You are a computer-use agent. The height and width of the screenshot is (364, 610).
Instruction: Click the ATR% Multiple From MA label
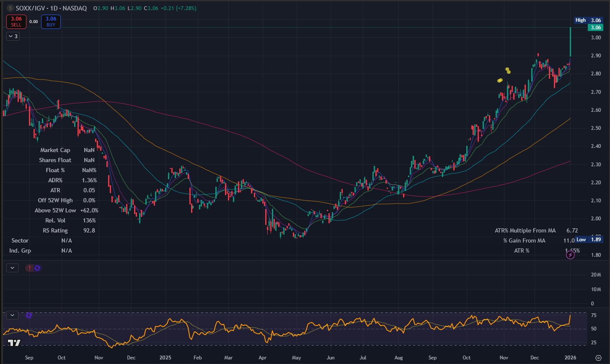pyautogui.click(x=525, y=230)
